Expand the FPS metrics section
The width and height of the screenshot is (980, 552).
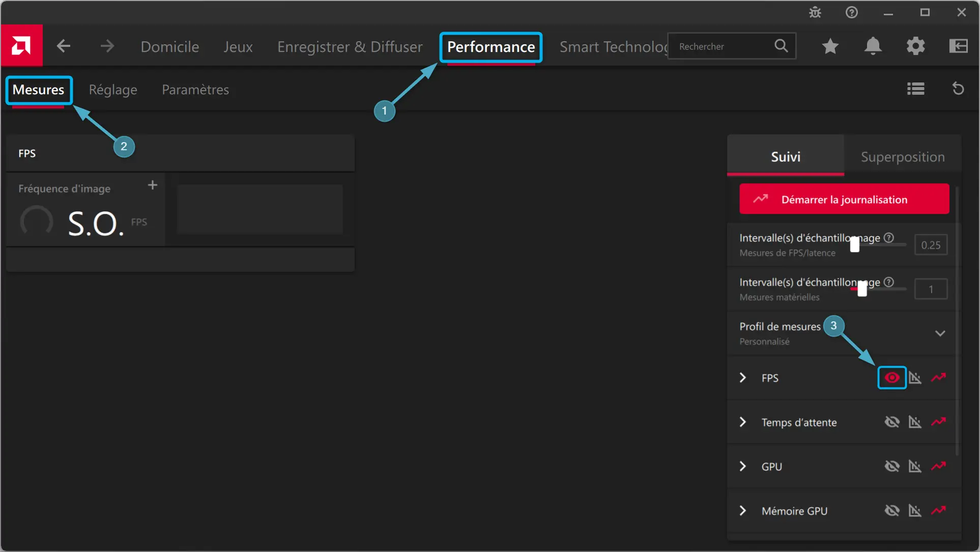pyautogui.click(x=742, y=377)
